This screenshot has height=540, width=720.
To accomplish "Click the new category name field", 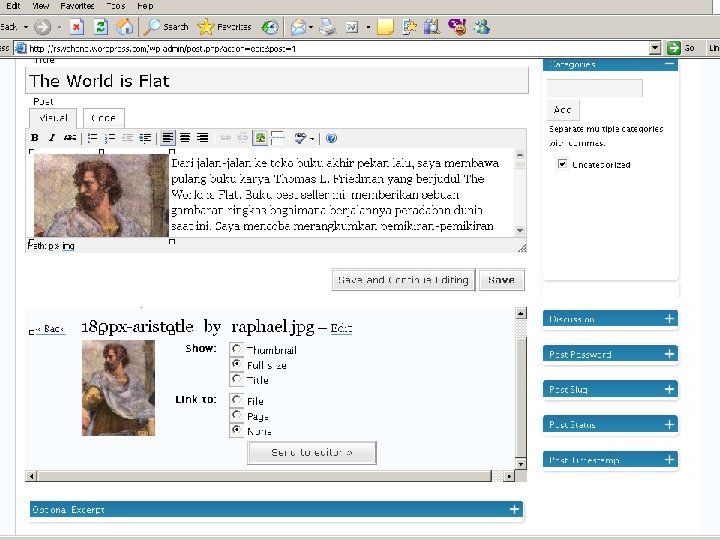I will 595,88.
